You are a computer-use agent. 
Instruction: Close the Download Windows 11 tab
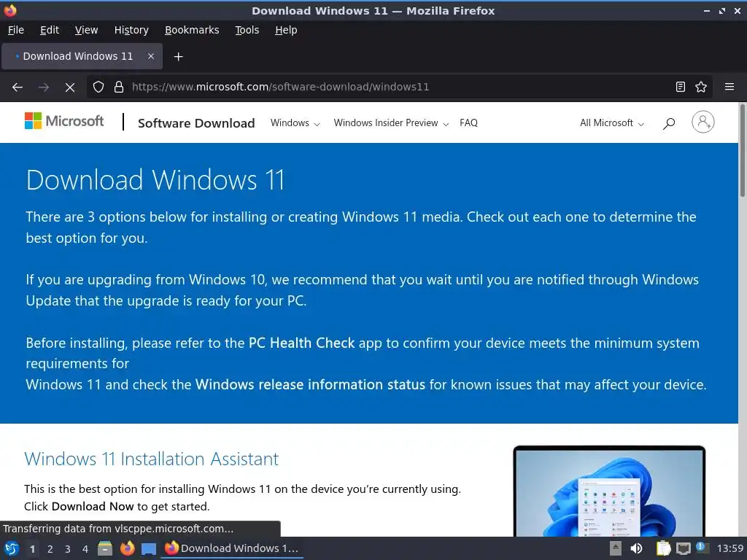[x=151, y=56]
